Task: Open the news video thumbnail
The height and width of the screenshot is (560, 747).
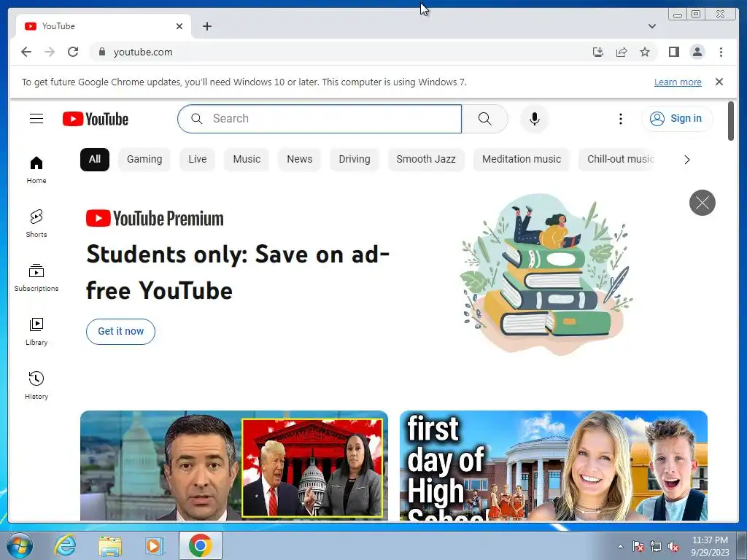Action: click(x=234, y=465)
